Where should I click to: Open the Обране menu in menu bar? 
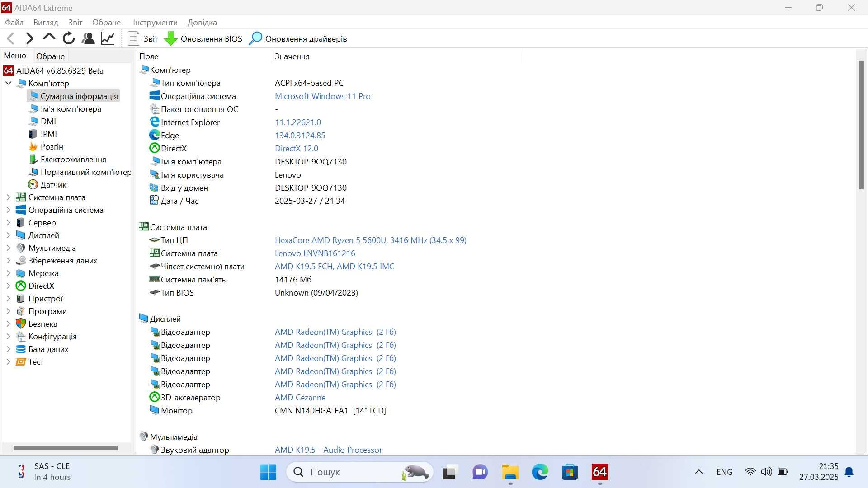(106, 23)
